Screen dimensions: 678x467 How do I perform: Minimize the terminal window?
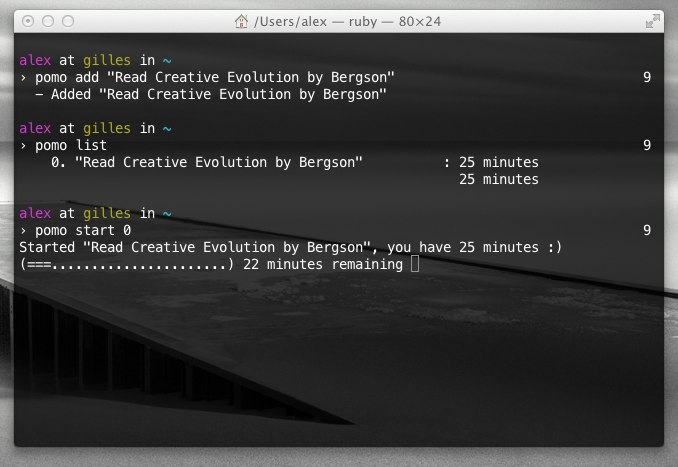tap(49, 20)
